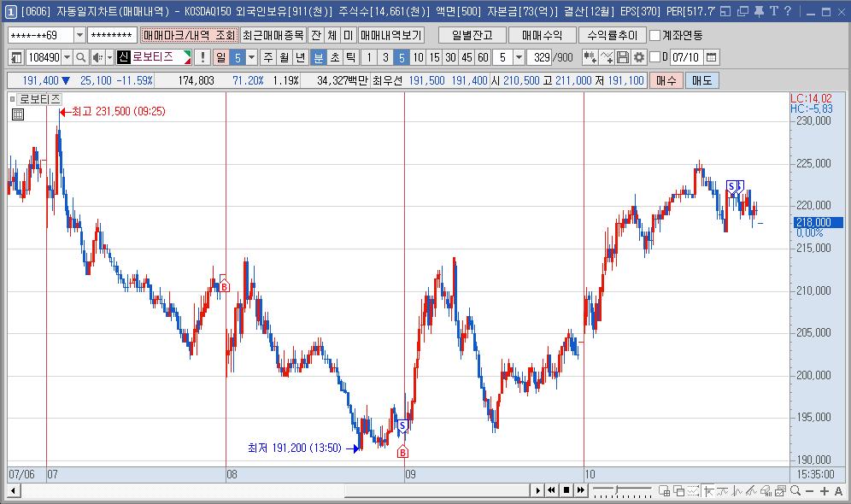Image resolution: width=851 pixels, height=504 pixels.
Task: Click the data grid icon under 로보티즈 label
Action: point(18,114)
